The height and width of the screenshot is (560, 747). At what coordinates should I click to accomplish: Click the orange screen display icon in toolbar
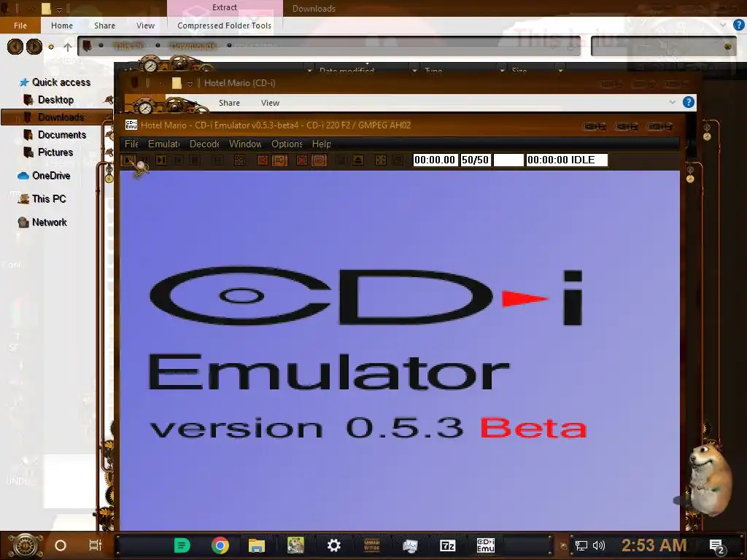point(320,160)
